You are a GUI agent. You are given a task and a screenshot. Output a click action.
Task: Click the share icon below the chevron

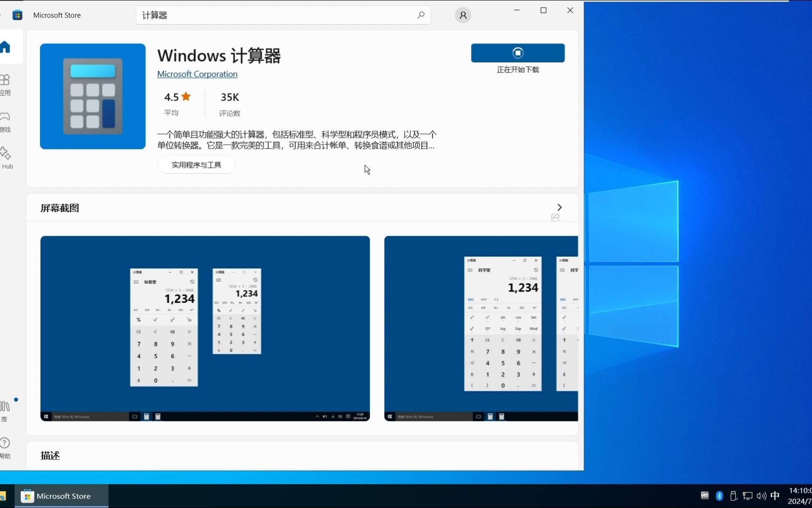(555, 217)
